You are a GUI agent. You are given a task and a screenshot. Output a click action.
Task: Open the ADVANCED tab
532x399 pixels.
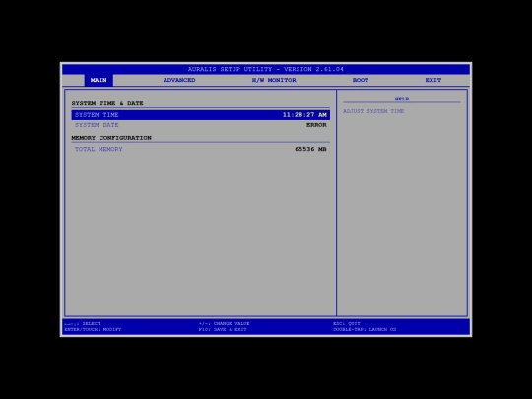179,80
